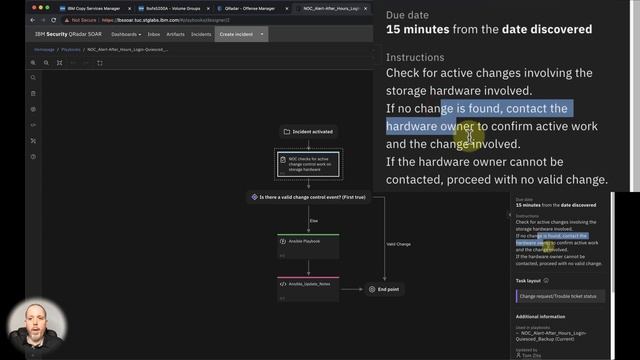Click the End point circle icon
640x360 pixels.
[372, 289]
